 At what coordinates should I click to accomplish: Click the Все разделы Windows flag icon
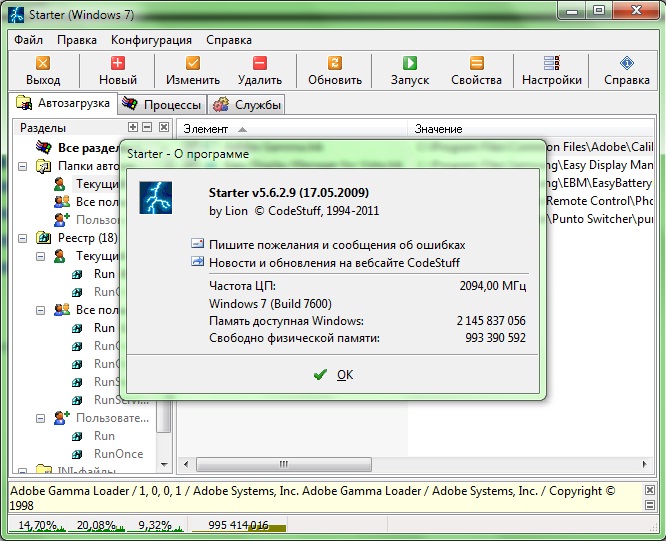click(x=43, y=147)
